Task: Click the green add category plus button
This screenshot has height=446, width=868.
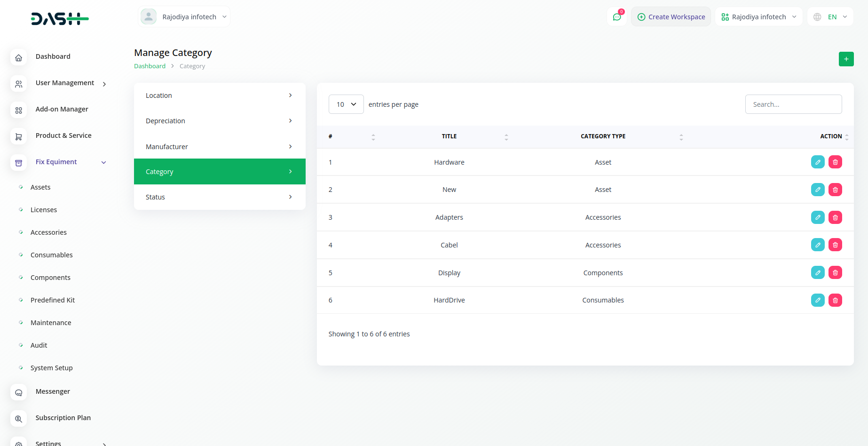Action: point(846,59)
